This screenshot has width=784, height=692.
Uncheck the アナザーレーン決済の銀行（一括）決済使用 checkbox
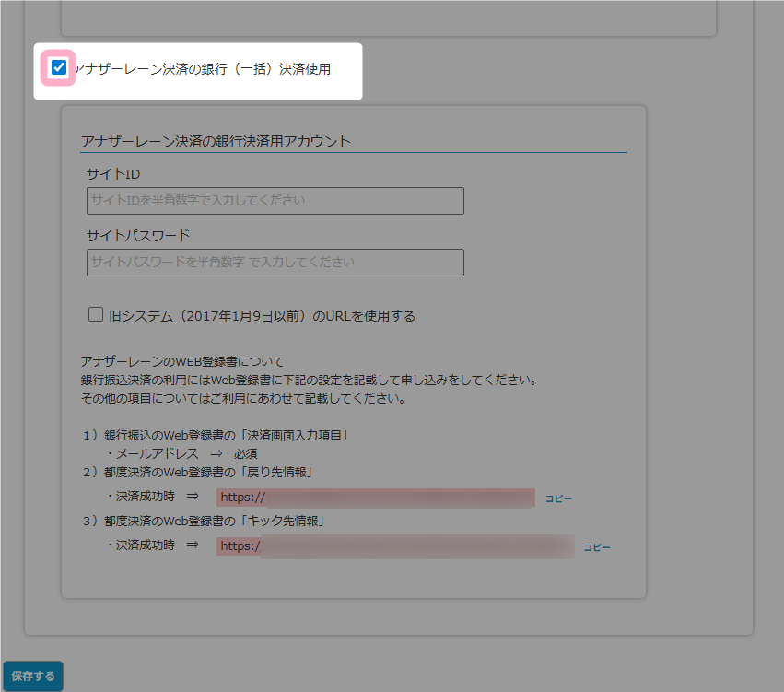pyautogui.click(x=59, y=67)
